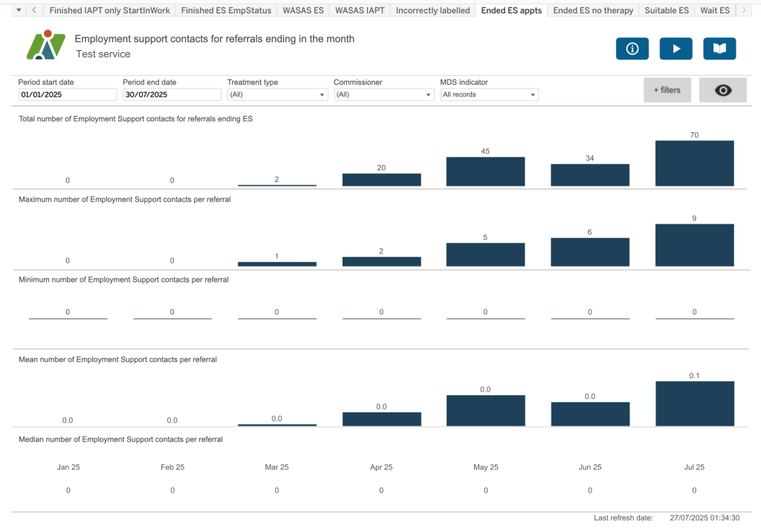
Task: Click the tab list dropdown arrow
Action: coord(19,10)
